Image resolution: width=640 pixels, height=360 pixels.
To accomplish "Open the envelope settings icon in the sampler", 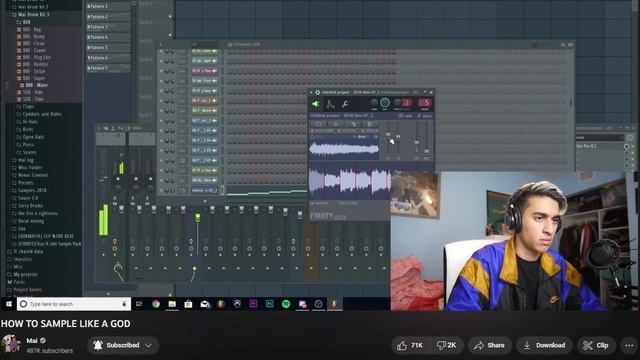I will point(330,104).
